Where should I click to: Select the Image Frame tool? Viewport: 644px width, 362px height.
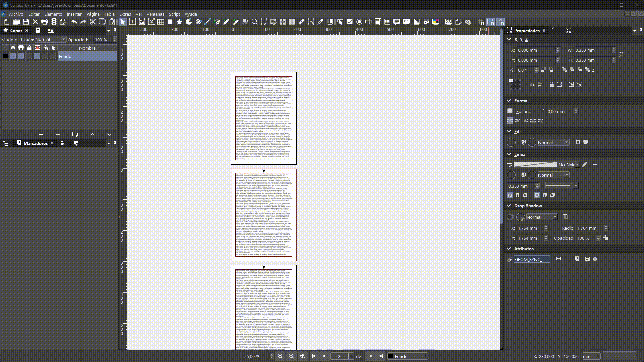pyautogui.click(x=142, y=22)
